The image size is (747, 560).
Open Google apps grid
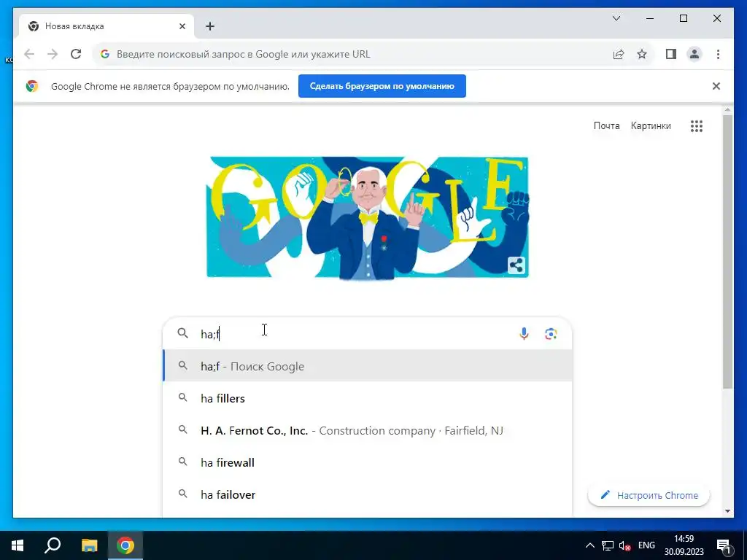pos(697,126)
